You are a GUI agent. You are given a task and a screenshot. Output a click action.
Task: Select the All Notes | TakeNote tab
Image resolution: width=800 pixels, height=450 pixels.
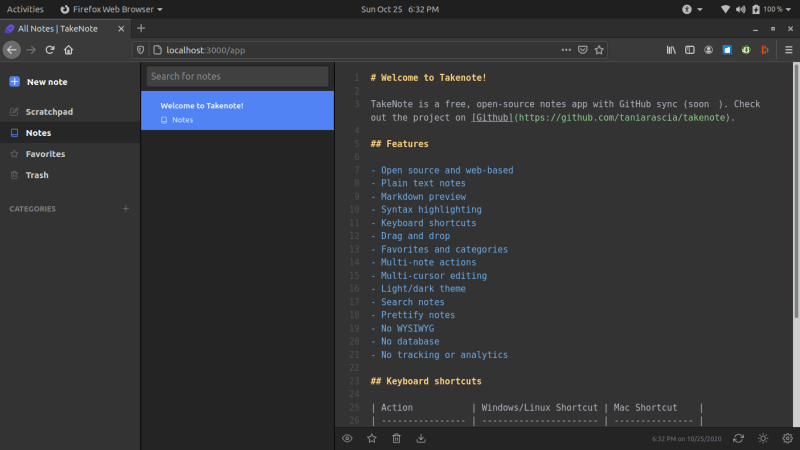(x=65, y=29)
